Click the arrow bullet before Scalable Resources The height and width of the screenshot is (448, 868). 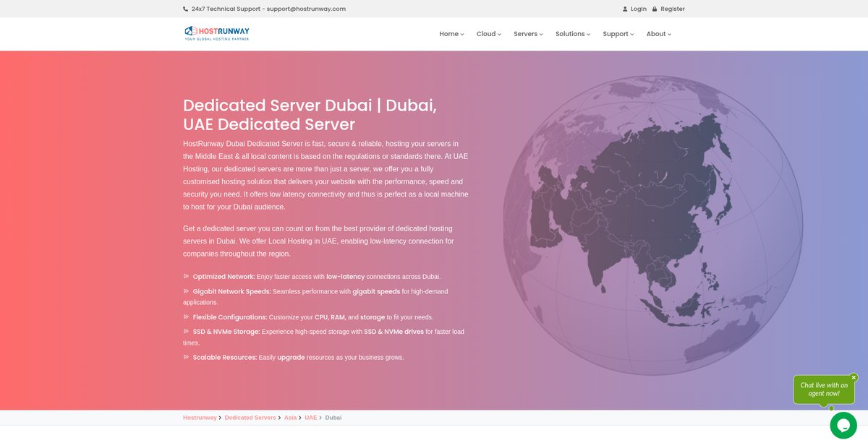click(x=186, y=357)
